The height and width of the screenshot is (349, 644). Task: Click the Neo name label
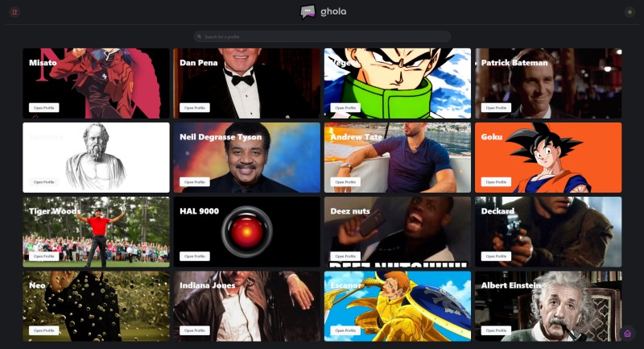pyautogui.click(x=37, y=285)
